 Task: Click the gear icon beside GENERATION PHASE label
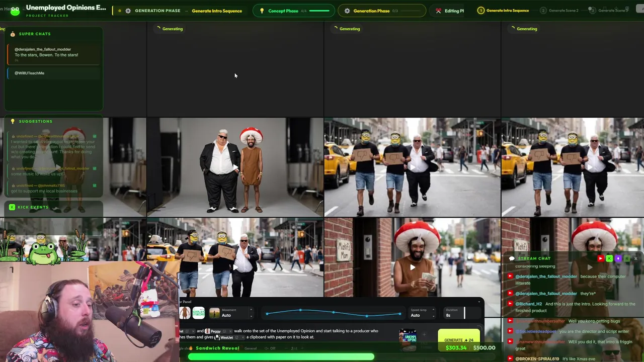pyautogui.click(x=128, y=11)
